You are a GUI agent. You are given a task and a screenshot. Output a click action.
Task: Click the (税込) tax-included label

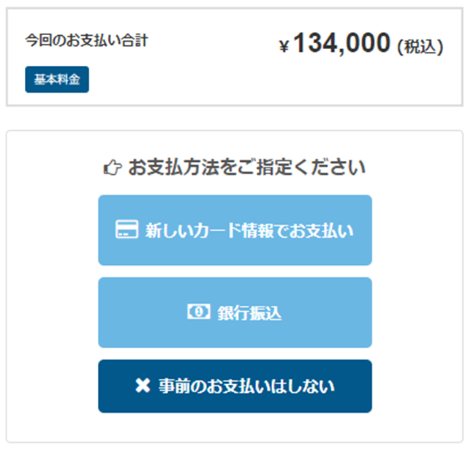tap(420, 47)
